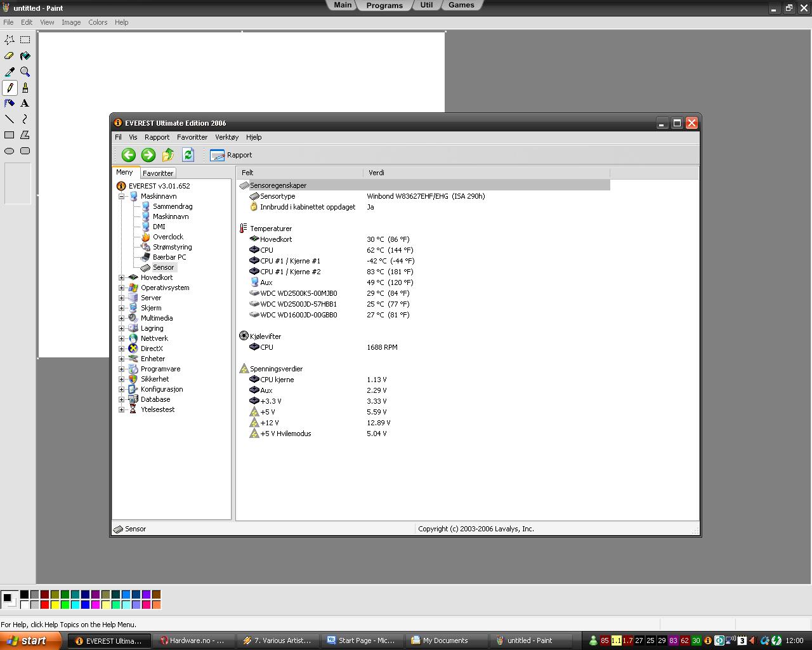Select the Free-Form Select tool in Paint

(x=10, y=39)
